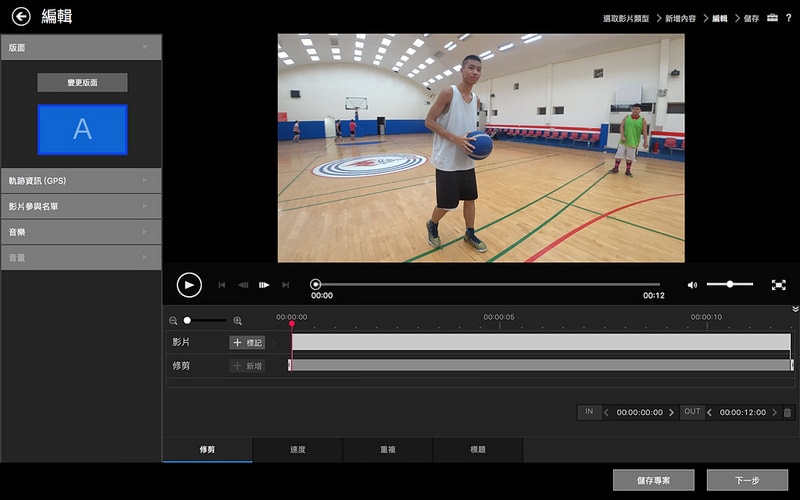Mute audio with the speaker icon
The width and height of the screenshot is (800, 500).
pos(692,285)
